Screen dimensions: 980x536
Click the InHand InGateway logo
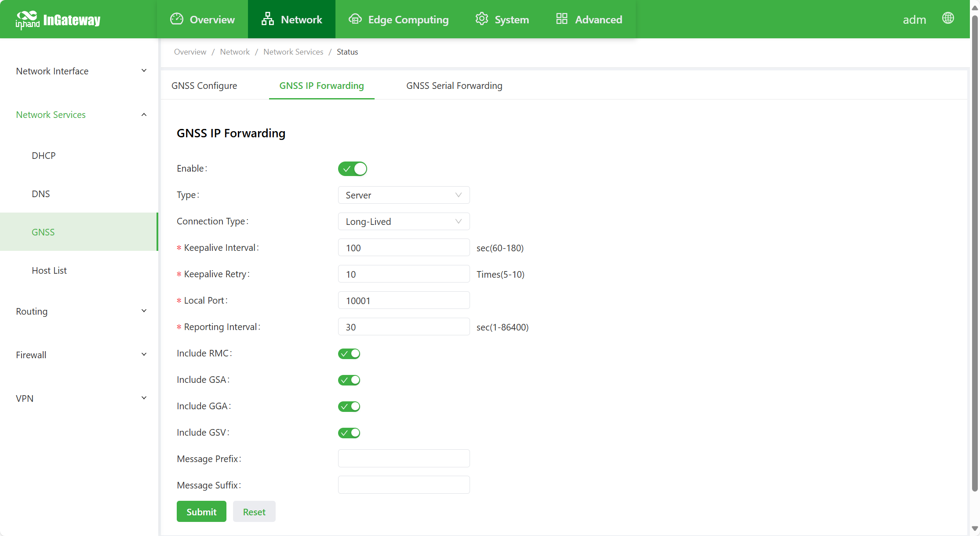click(x=58, y=19)
